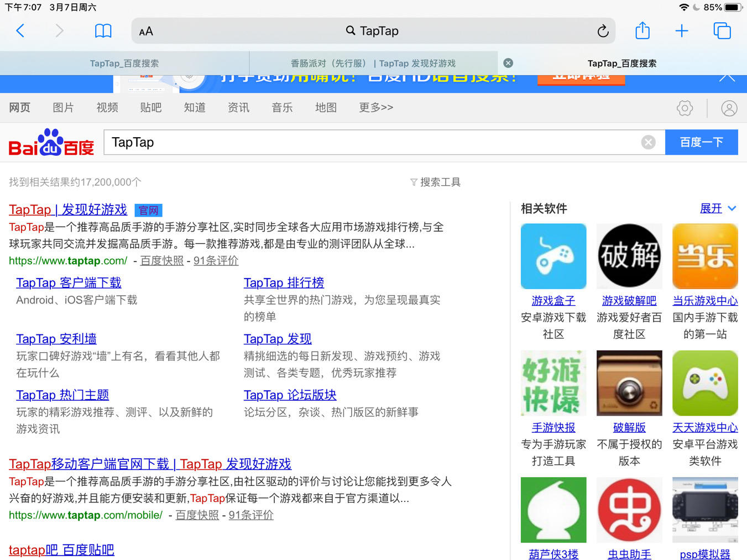Viewport: 747px width, 560px height.
Task: Open Baidu user account icon
Action: coord(729,108)
